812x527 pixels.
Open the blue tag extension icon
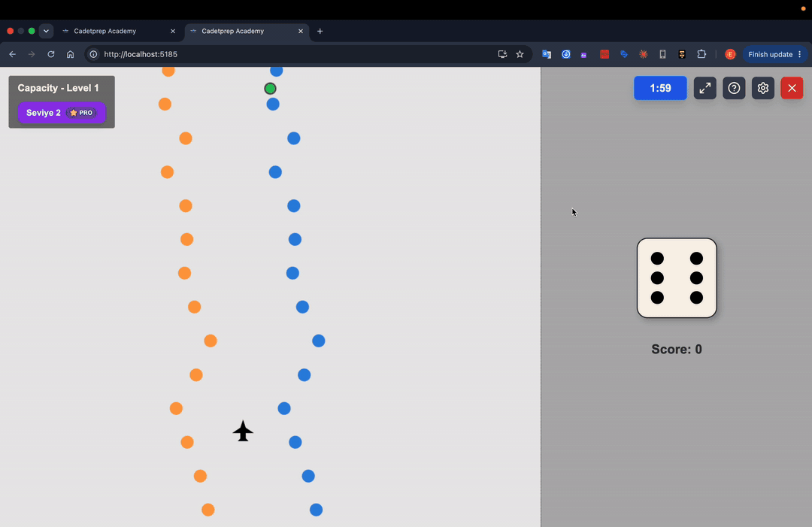coord(624,54)
